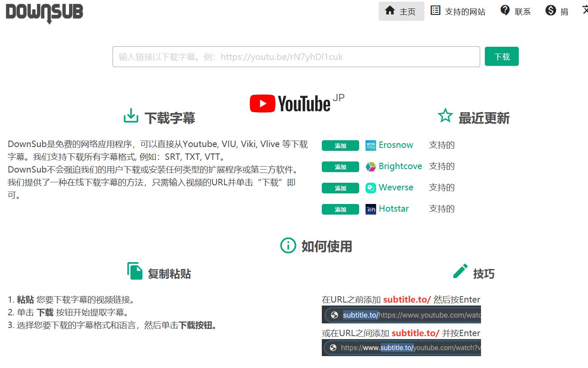Click the Erosnow site icon
This screenshot has height=368, width=588.
[x=371, y=145]
